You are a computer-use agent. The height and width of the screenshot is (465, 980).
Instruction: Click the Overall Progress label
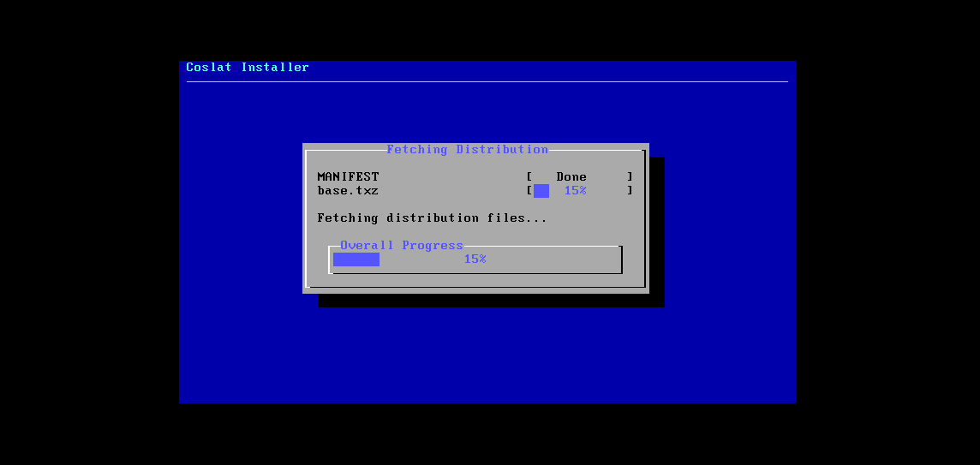coord(402,246)
